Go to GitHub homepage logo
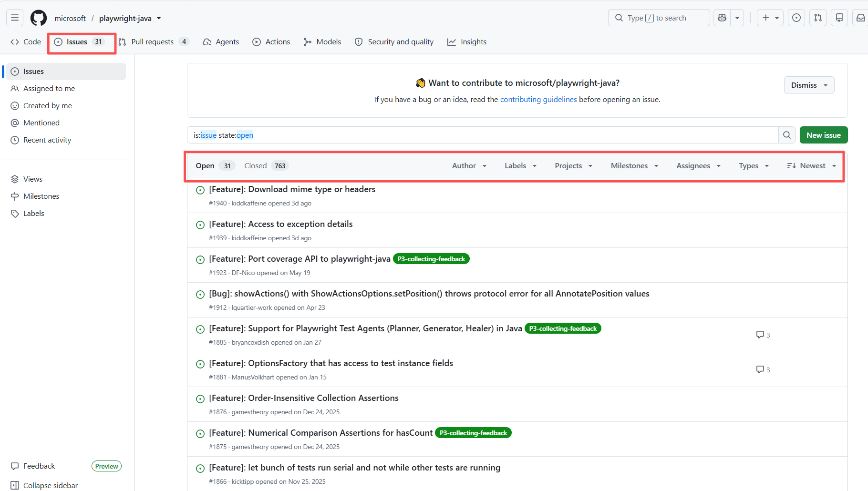Image resolution: width=868 pixels, height=491 pixels. coord(39,18)
